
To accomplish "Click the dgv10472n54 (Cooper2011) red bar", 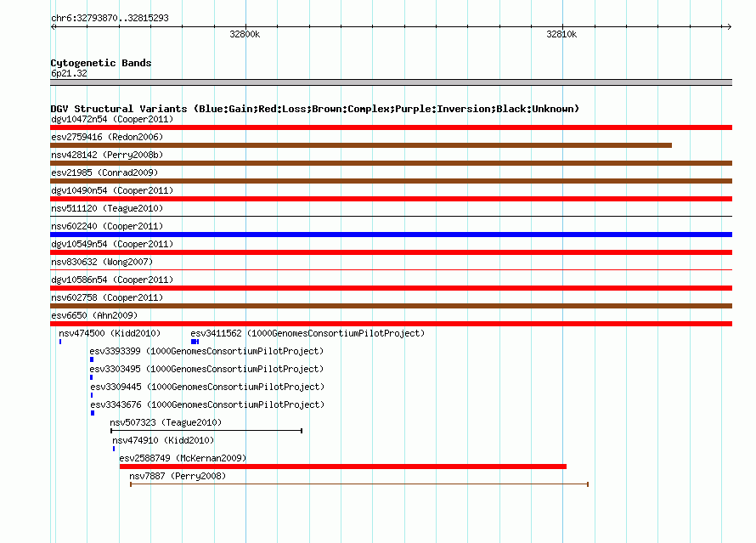I will 391,127.
